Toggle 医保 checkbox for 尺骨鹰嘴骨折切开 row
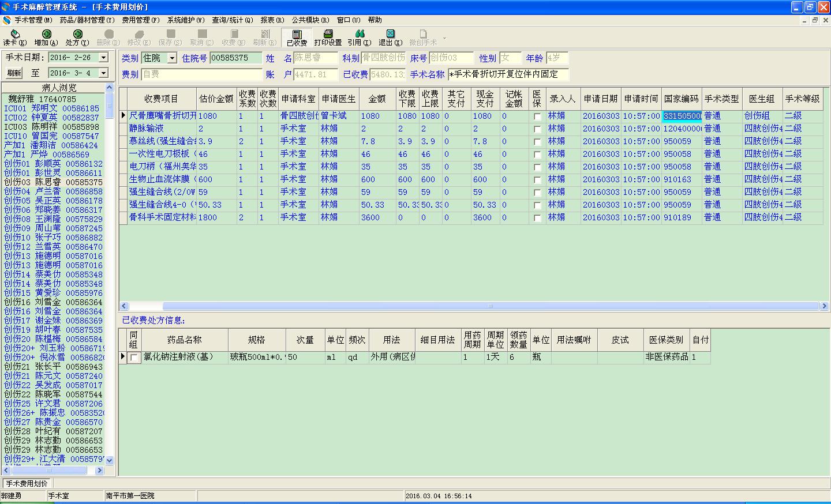The image size is (831, 504). (x=538, y=116)
